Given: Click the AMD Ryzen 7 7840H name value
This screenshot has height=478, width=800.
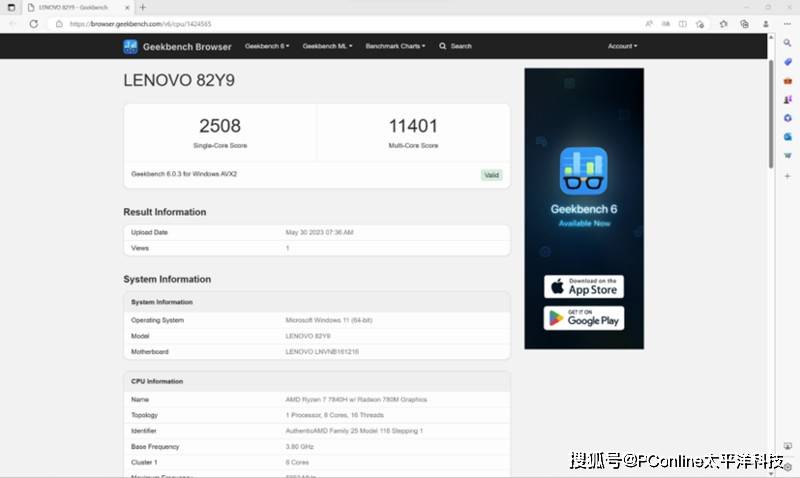Looking at the screenshot, I should click(x=356, y=399).
